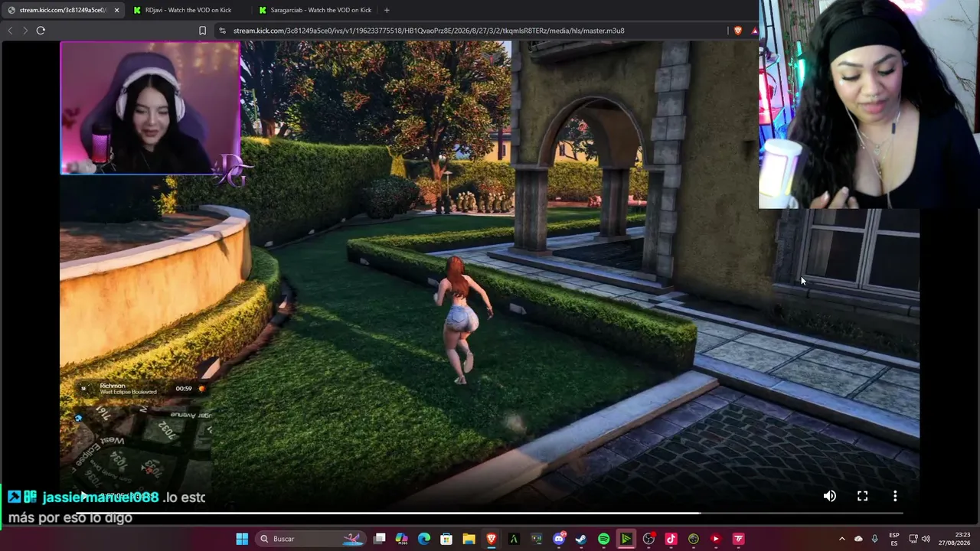
Task: Switch to the Saragarciab VOD tab
Action: point(315,10)
